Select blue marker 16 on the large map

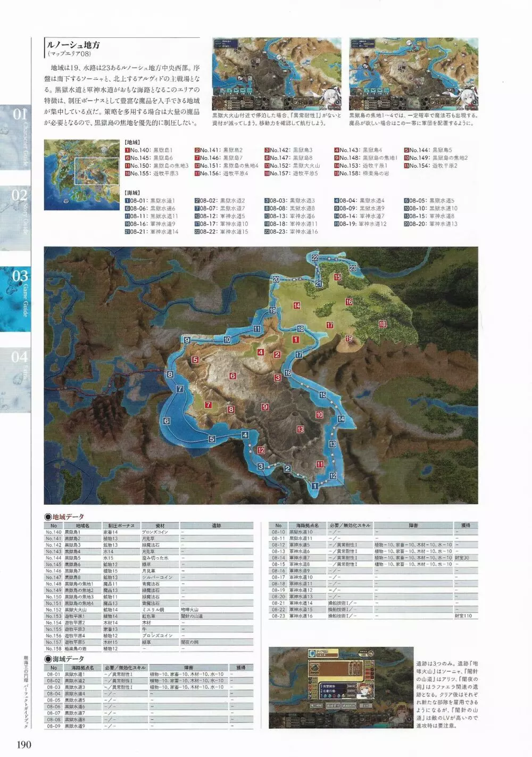point(288,373)
